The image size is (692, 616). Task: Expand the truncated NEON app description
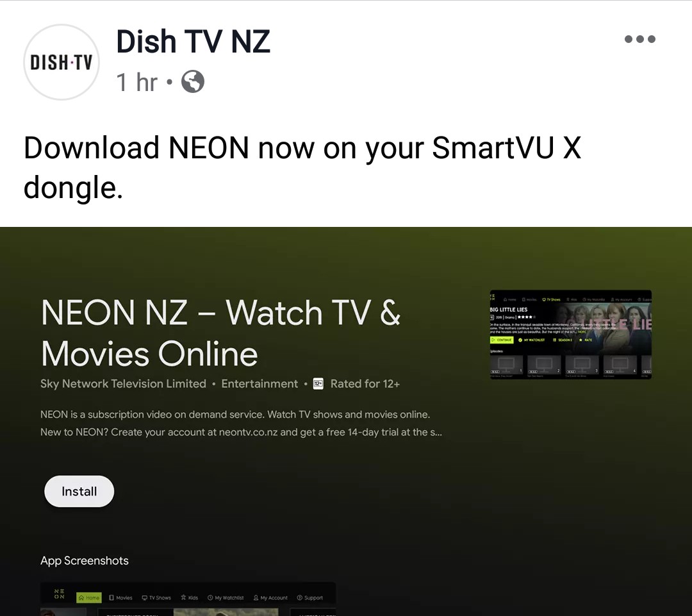point(241,423)
